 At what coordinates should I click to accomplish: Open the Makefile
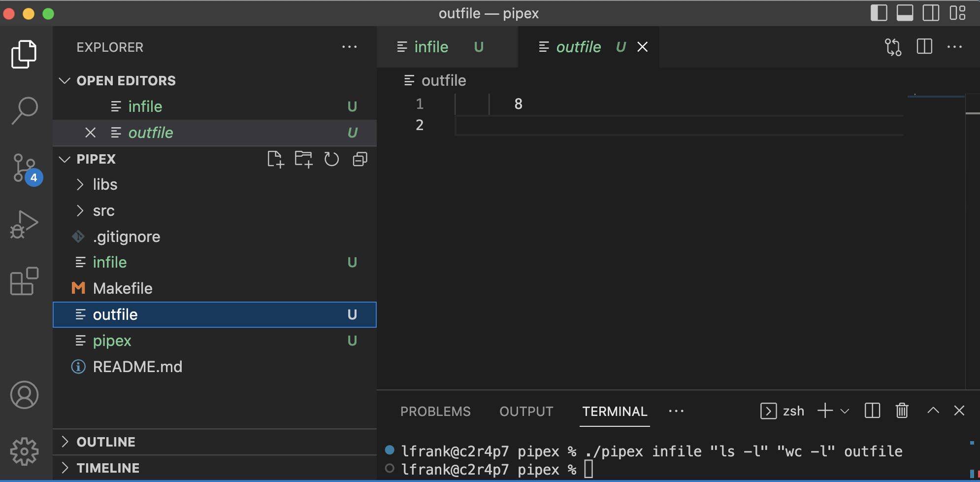(215, 288)
